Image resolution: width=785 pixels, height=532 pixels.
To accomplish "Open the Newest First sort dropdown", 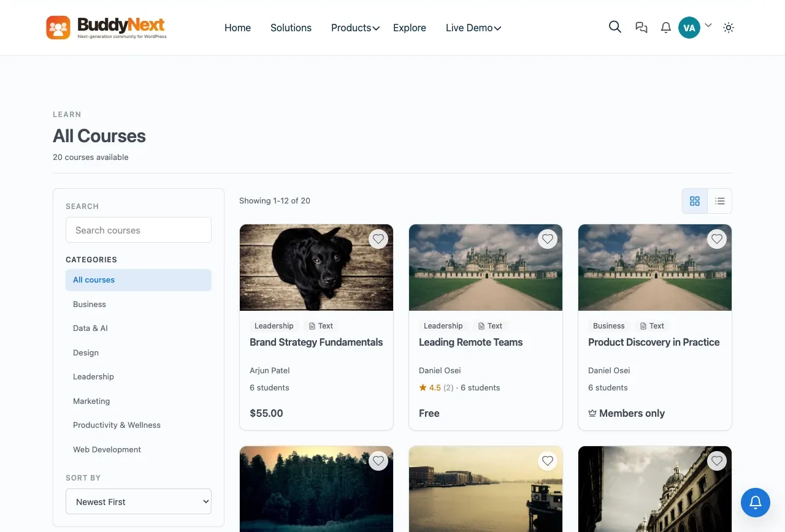I will (139, 501).
